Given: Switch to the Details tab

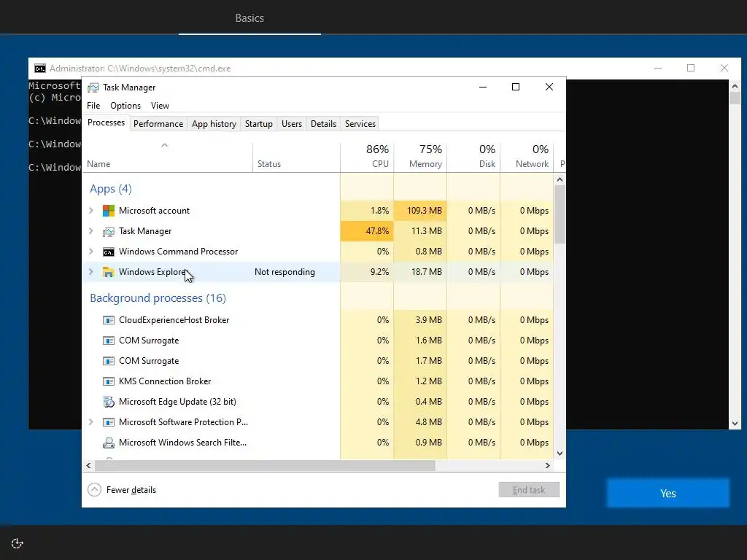Looking at the screenshot, I should click(323, 124).
